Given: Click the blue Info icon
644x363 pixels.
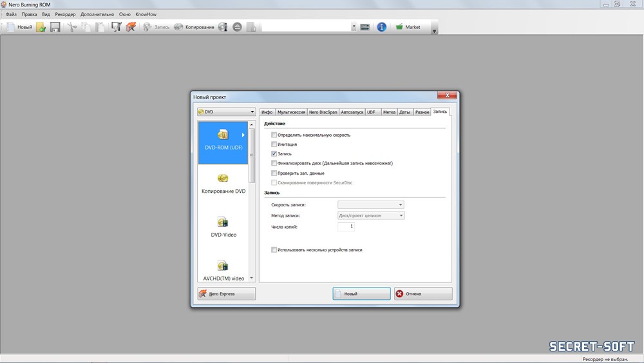Looking at the screenshot, I should tap(381, 27).
